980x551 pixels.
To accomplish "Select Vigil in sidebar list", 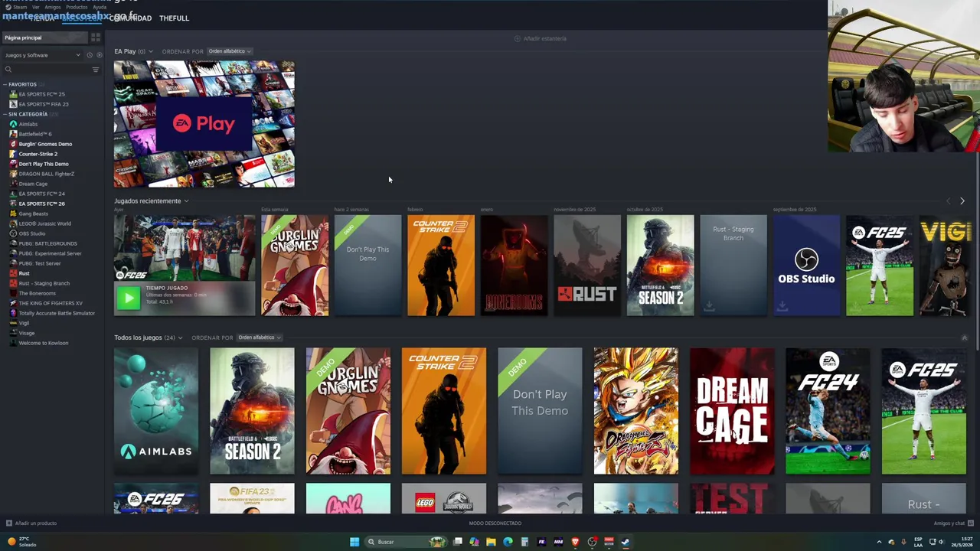I will 24,323.
